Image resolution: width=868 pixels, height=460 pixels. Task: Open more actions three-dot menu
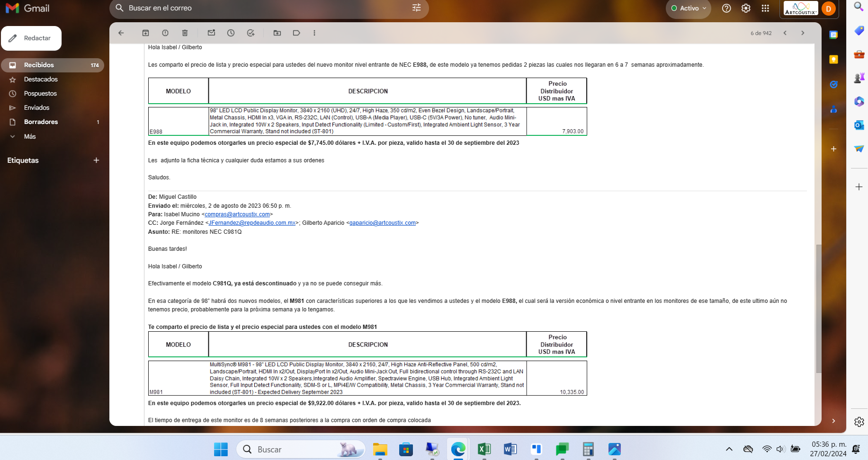click(x=314, y=33)
